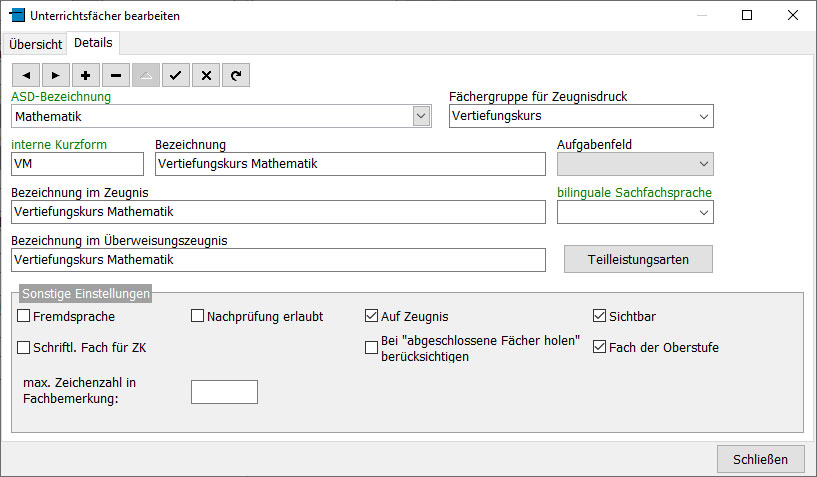Save changes with checkmark button
This screenshot has width=817, height=477.
click(x=175, y=75)
